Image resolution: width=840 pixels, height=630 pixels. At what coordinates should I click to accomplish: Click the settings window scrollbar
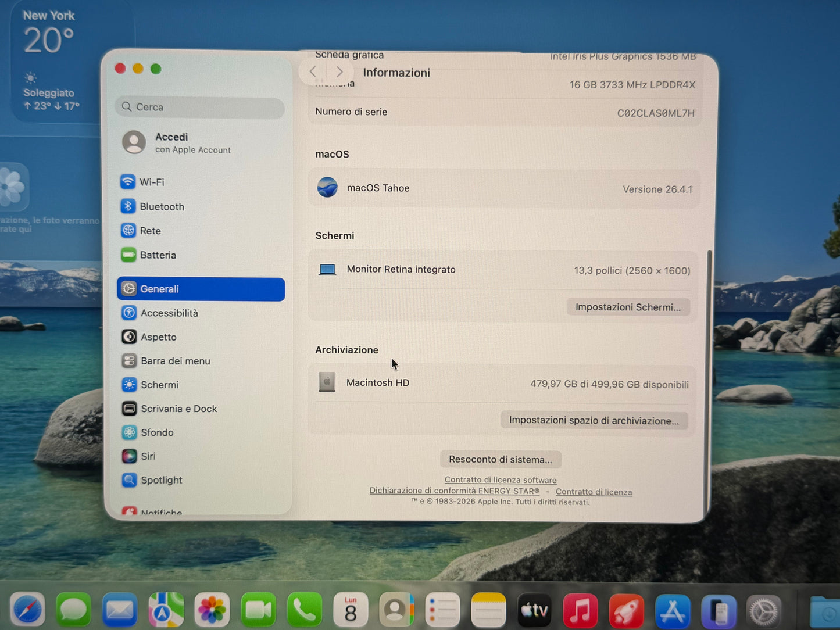(709, 381)
